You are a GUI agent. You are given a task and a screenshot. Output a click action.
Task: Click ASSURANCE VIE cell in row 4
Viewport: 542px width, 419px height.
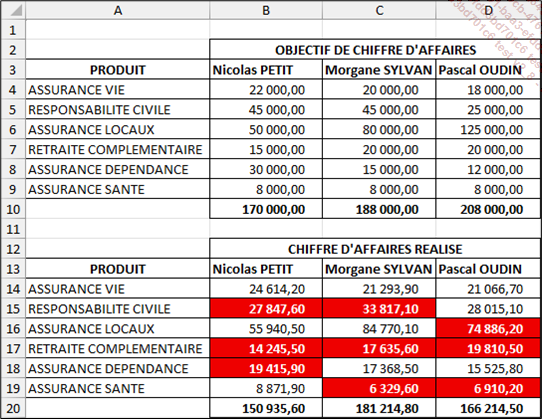(x=118, y=90)
